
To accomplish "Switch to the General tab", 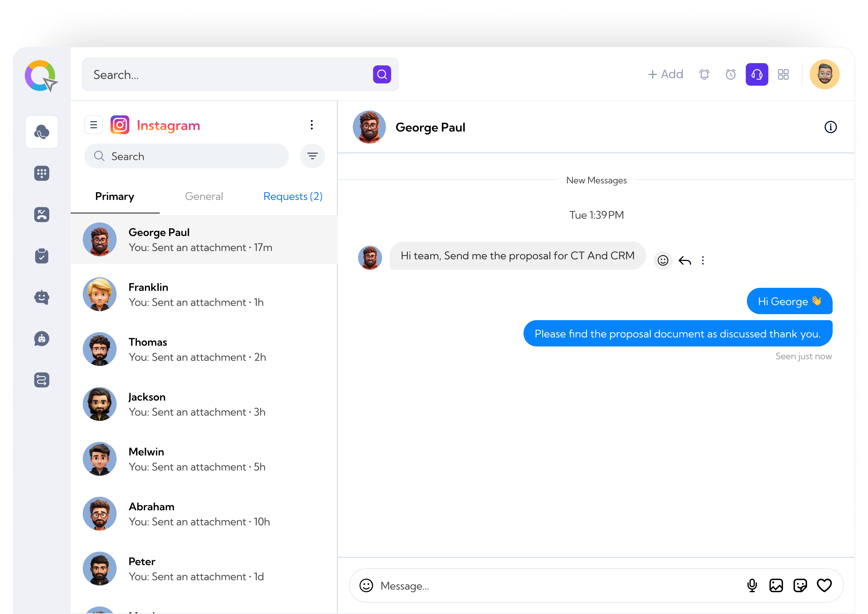I will pos(204,196).
